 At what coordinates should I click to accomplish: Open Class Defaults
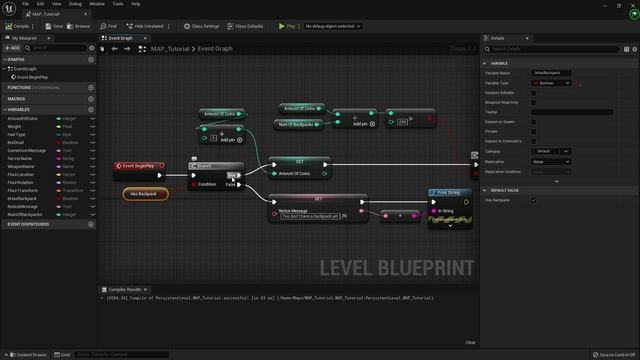pyautogui.click(x=245, y=26)
